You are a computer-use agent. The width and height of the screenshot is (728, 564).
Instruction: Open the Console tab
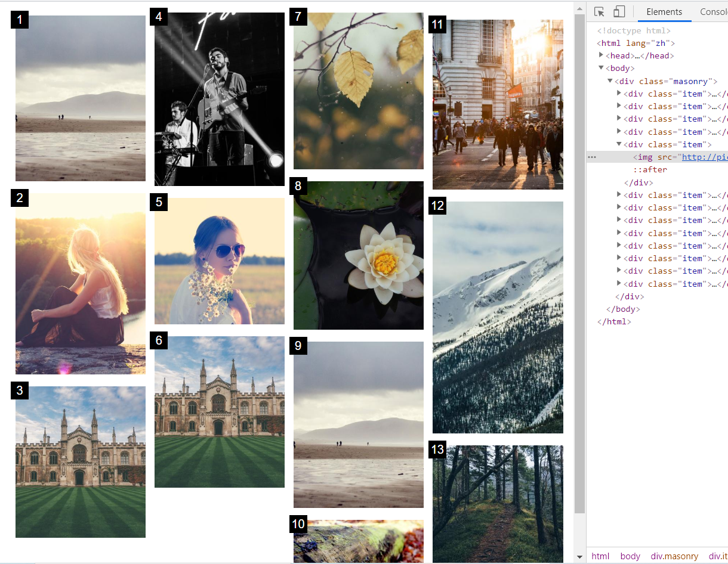[714, 12]
